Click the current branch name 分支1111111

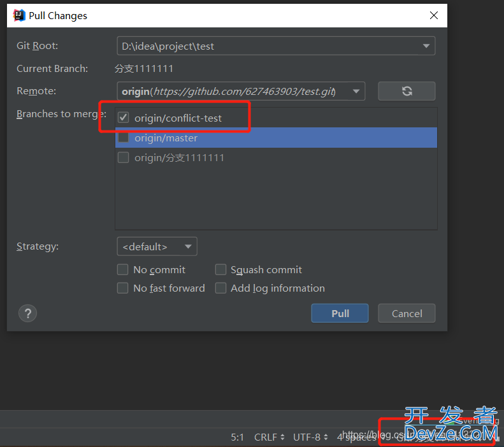(x=144, y=68)
